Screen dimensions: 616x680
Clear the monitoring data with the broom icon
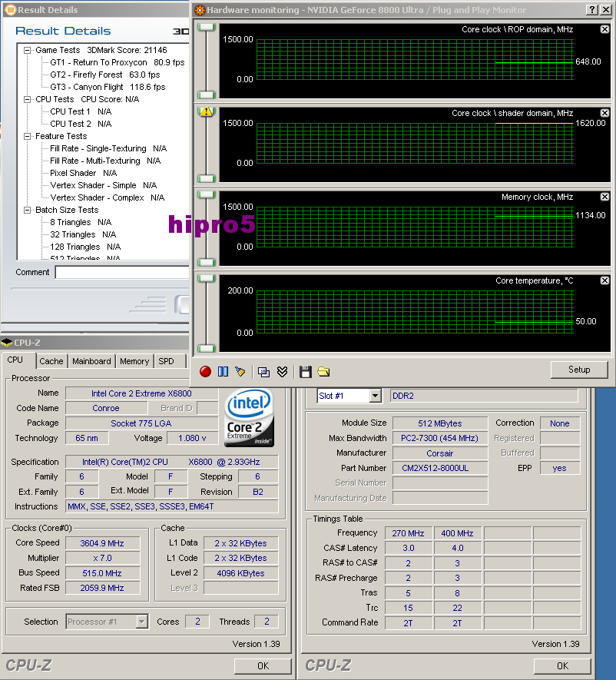point(240,371)
